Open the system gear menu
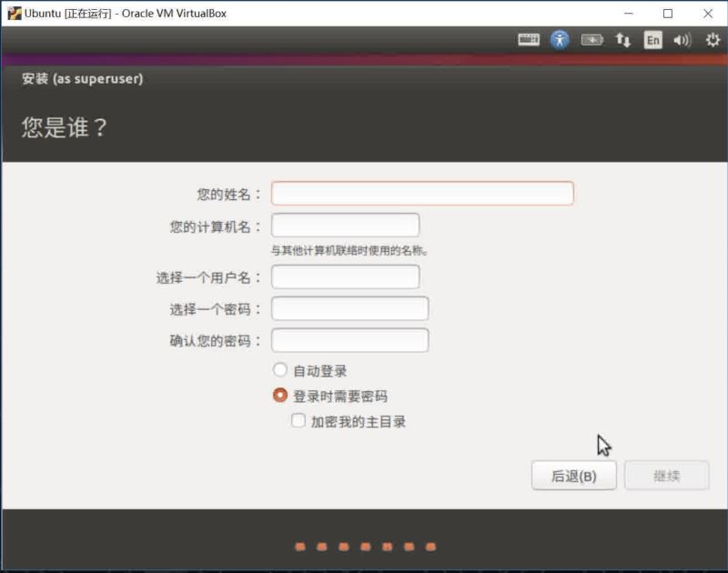Viewport: 728px width, 573px height. (713, 40)
